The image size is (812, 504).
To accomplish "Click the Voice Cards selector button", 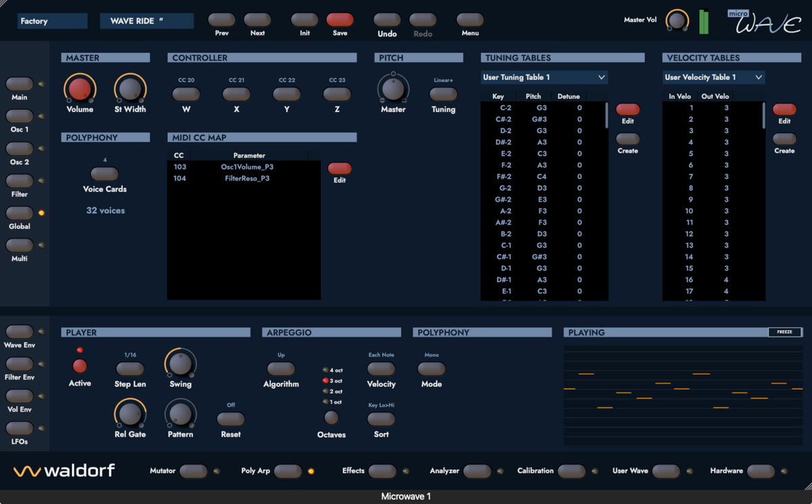I will (104, 174).
